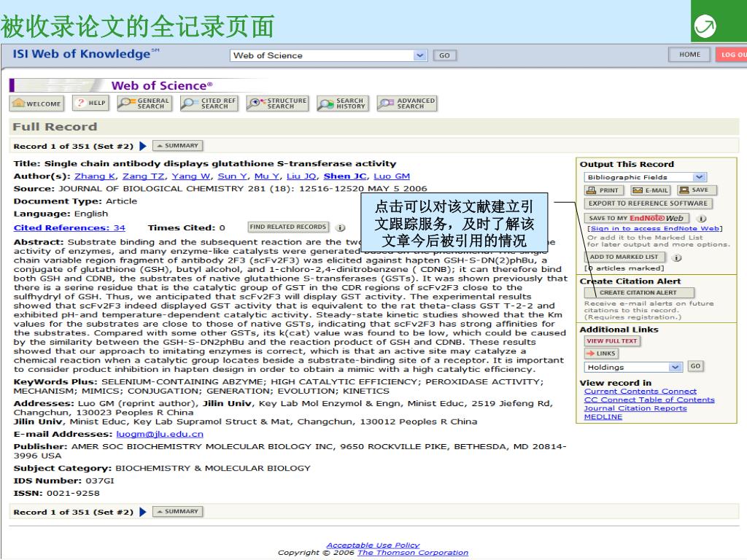
Task: Click Sign in to access EndNote Web
Action: click(x=654, y=228)
